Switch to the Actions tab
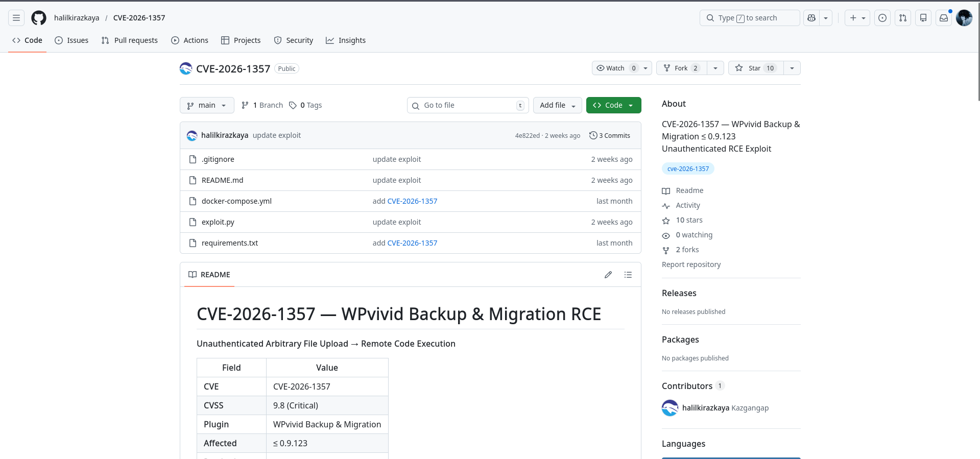 point(190,40)
